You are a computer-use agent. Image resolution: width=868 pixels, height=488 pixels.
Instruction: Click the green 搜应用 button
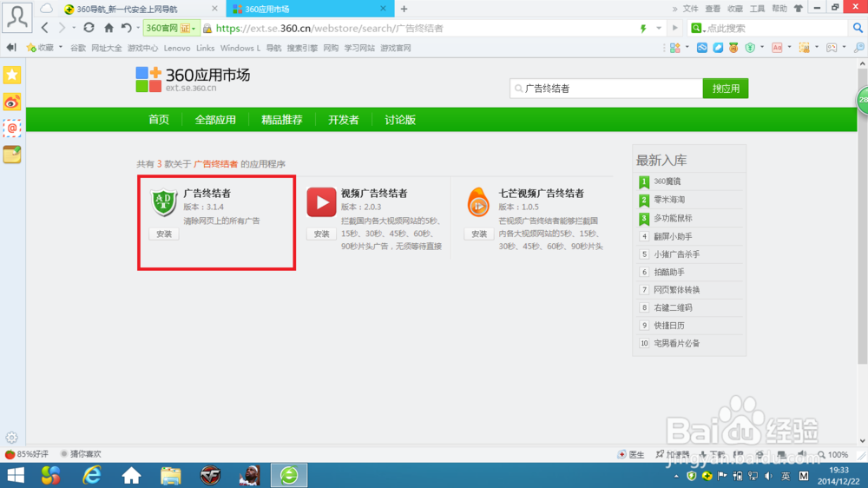point(726,89)
